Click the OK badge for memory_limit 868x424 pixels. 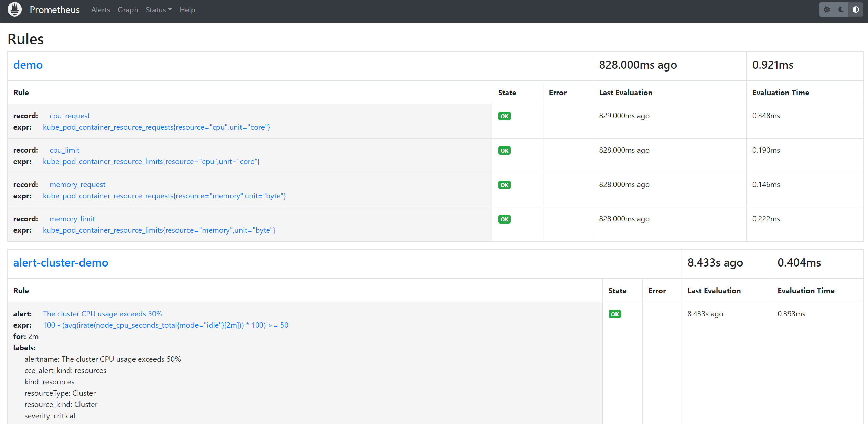pos(504,219)
